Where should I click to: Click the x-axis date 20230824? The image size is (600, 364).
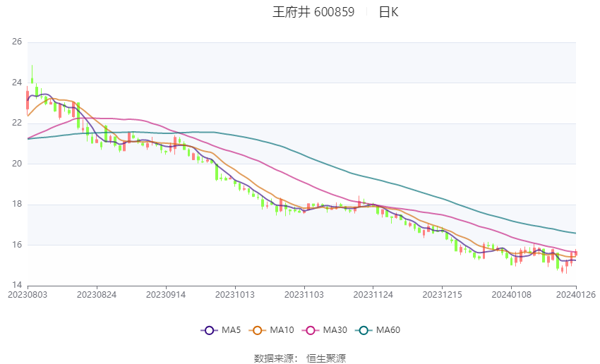click(97, 295)
